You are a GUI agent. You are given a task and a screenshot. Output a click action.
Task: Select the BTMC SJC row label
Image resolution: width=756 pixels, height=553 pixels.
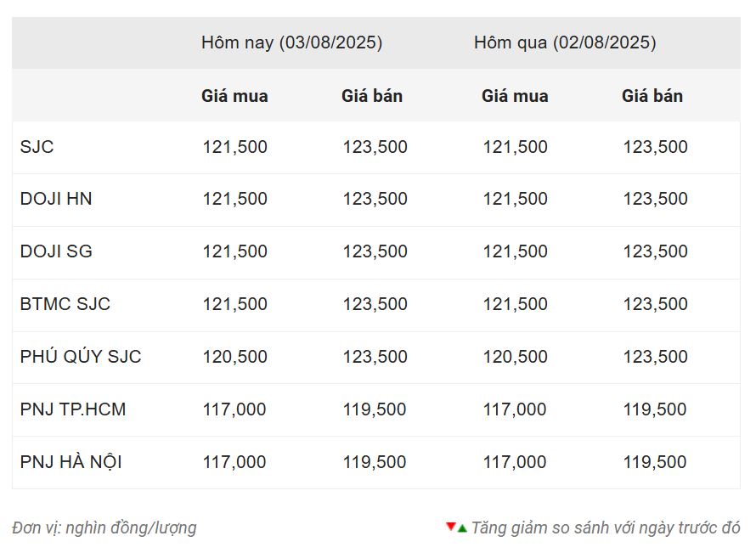tap(65, 304)
